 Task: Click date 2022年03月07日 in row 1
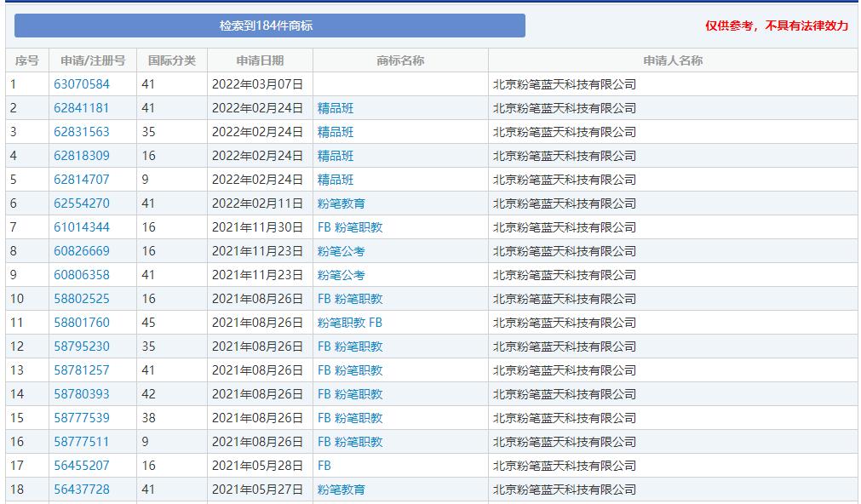(257, 84)
